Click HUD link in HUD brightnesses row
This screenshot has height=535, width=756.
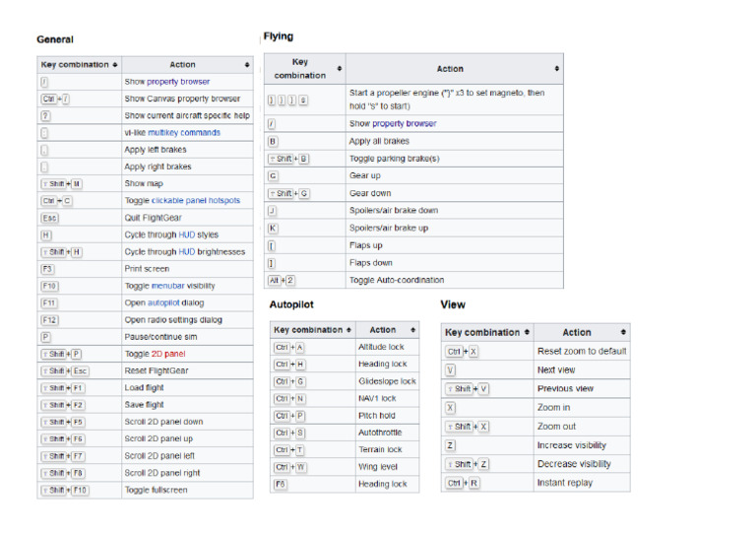point(186,252)
